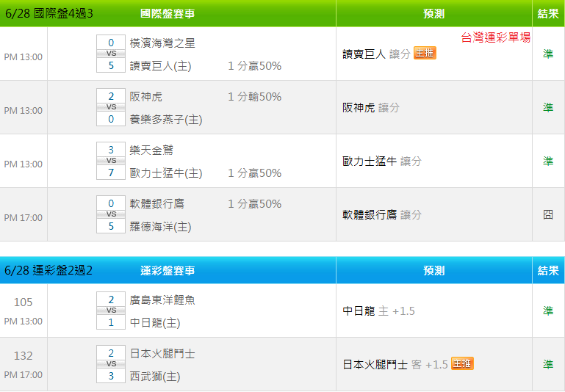This screenshot has width=565, height=392.
Task: Click the 準 result for 歐力士猛牛 row
Action: [548, 161]
